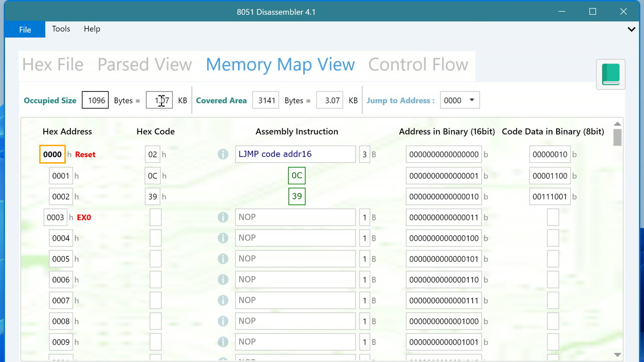Click hex code box containing 39

click(x=153, y=197)
